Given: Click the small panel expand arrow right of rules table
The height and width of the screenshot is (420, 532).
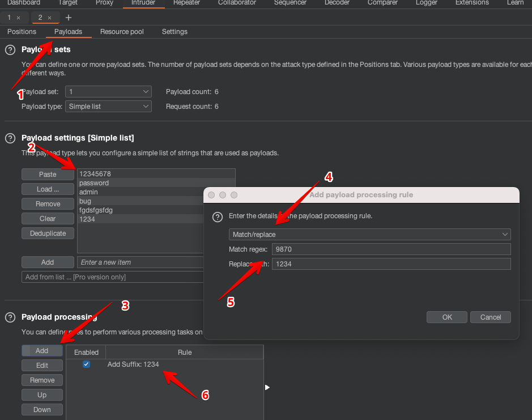Looking at the screenshot, I should click(x=267, y=387).
